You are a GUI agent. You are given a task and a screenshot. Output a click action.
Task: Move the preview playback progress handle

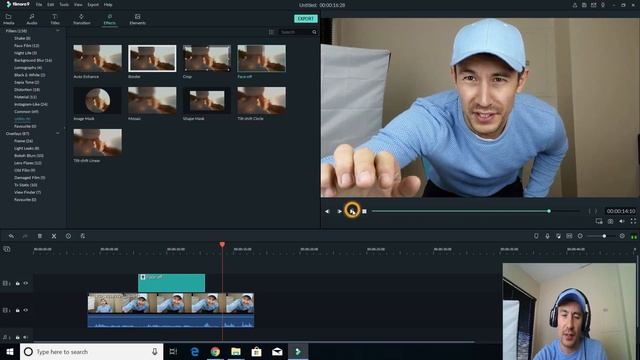click(x=549, y=211)
